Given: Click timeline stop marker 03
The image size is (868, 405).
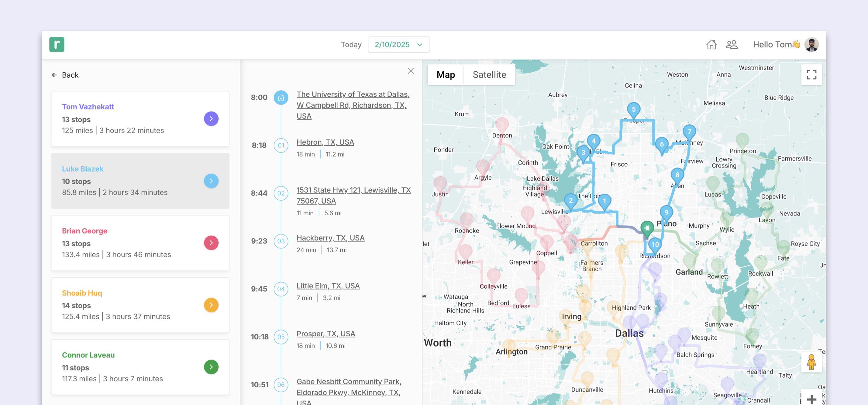Looking at the screenshot, I should [x=281, y=241].
